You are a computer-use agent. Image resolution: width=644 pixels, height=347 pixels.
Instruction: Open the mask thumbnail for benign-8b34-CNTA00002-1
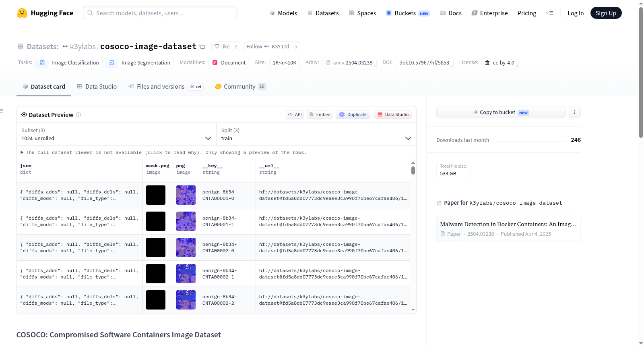pyautogui.click(x=156, y=274)
